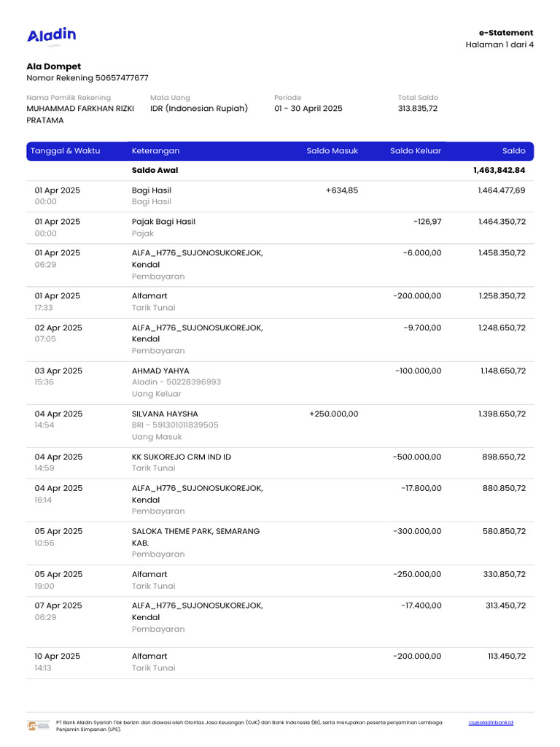
Task: Click the period 01 - 30 April 2025
Action: pyautogui.click(x=308, y=109)
